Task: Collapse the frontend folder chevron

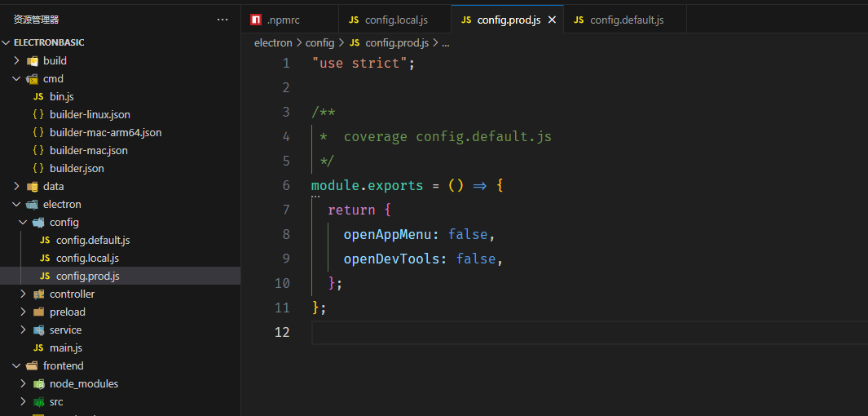Action: (x=16, y=365)
